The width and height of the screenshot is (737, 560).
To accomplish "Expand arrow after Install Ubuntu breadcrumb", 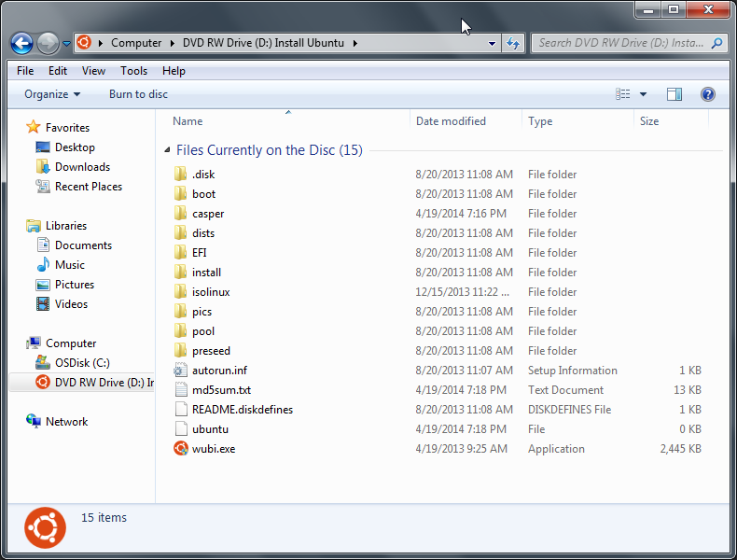I will pos(355,43).
